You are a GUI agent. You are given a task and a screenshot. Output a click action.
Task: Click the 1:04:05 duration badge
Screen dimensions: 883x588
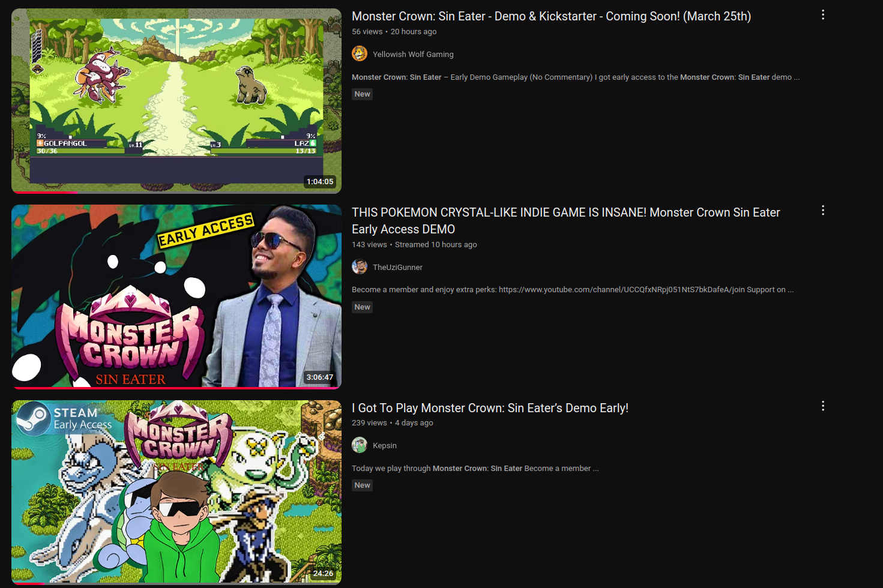320,181
